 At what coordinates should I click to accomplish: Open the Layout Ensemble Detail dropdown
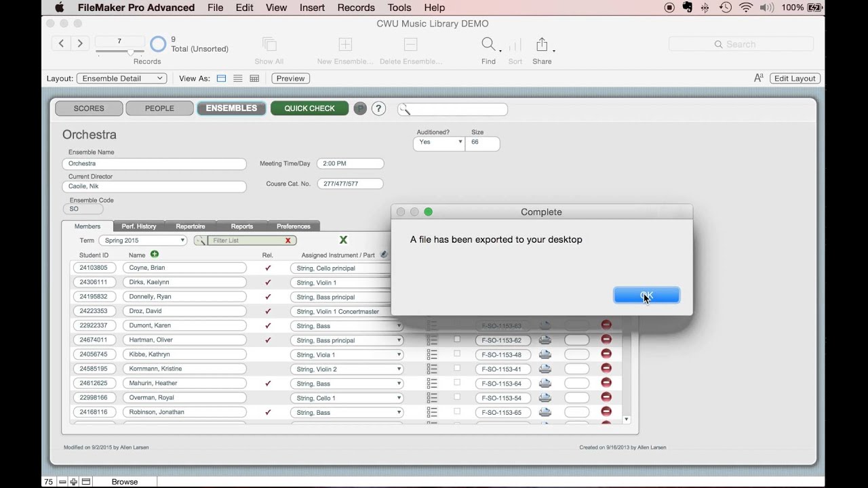point(121,79)
